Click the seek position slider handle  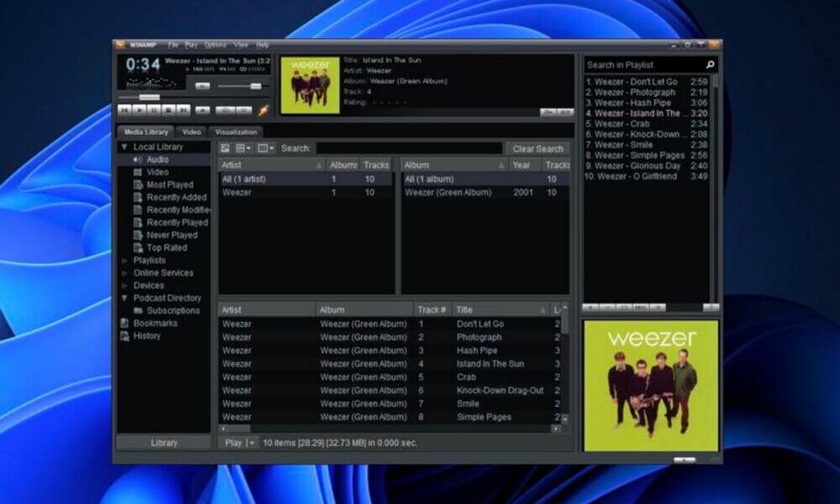pyautogui.click(x=150, y=97)
